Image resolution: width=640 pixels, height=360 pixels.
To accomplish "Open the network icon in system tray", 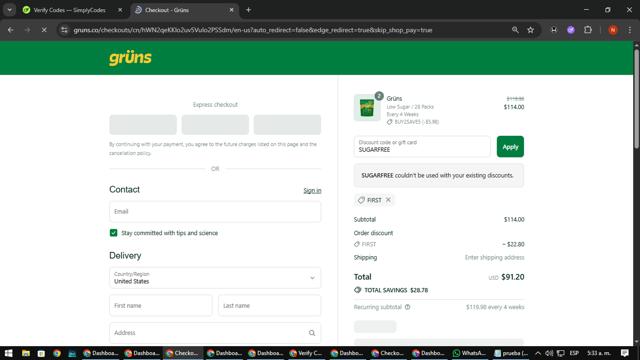I will 561,353.
